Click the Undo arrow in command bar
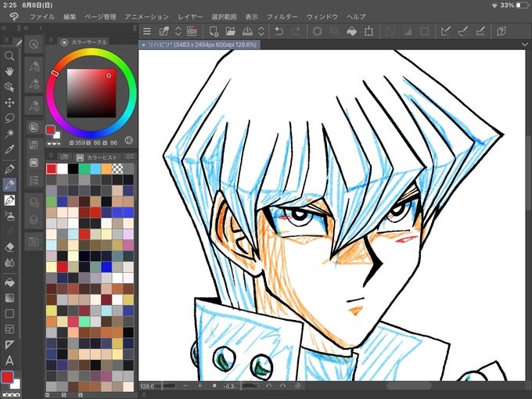This screenshot has width=532, height=399. click(279, 31)
